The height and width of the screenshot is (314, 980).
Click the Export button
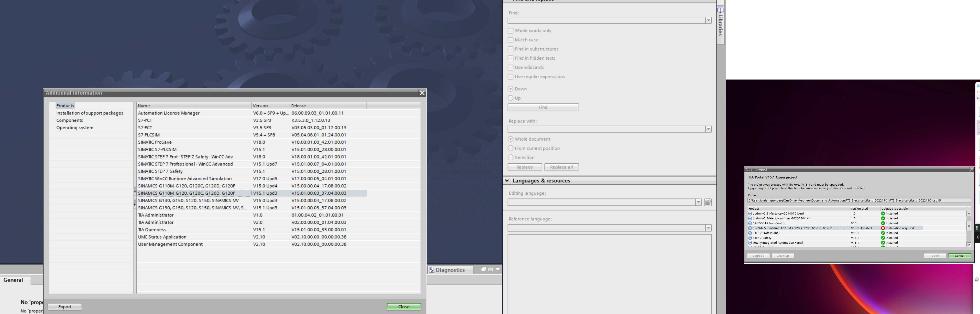pyautogui.click(x=65, y=307)
